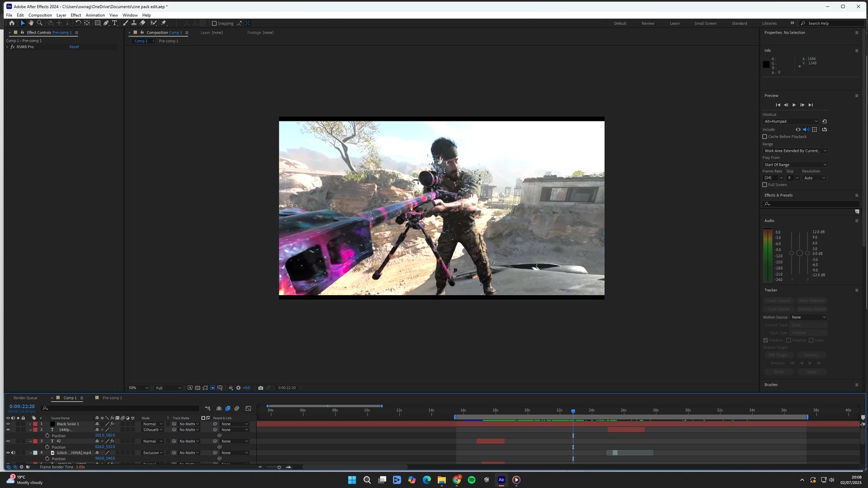Open taskbar Search

click(367, 480)
